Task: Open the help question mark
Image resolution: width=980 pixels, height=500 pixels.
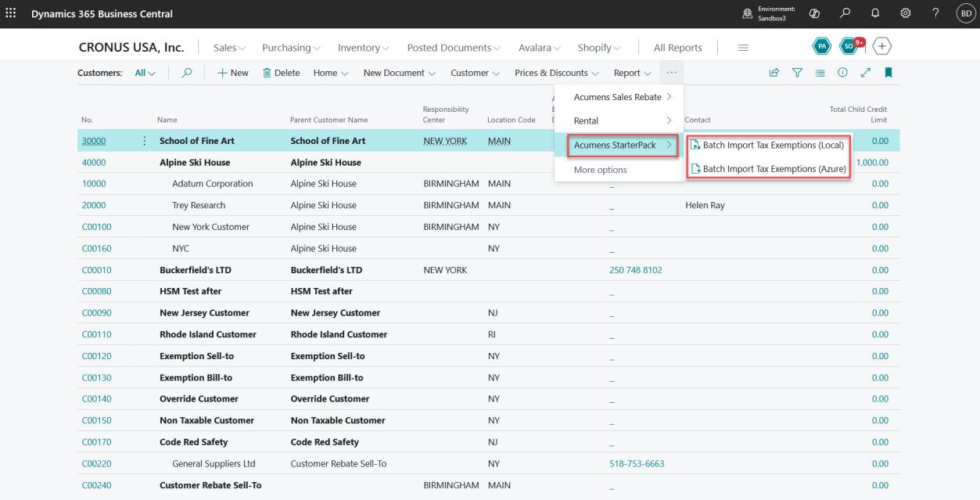Action: click(935, 13)
